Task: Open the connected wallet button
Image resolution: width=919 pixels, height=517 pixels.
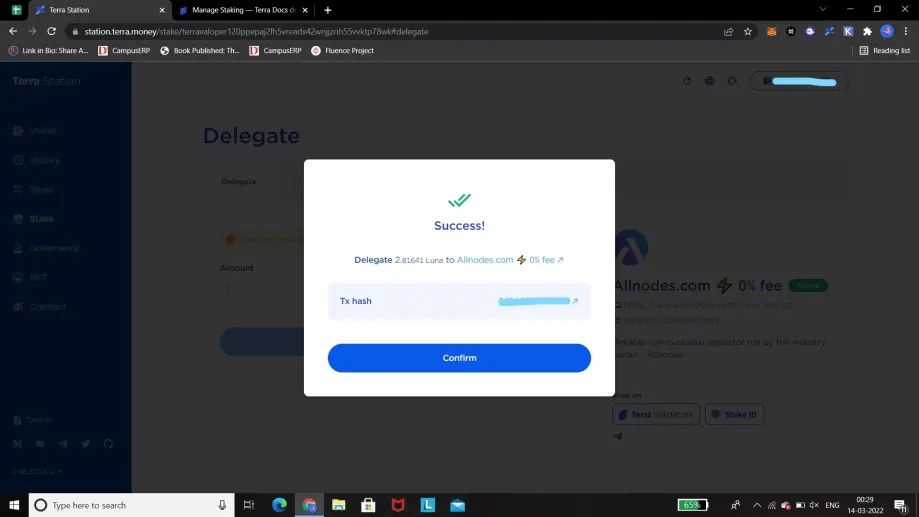Action: click(x=799, y=81)
